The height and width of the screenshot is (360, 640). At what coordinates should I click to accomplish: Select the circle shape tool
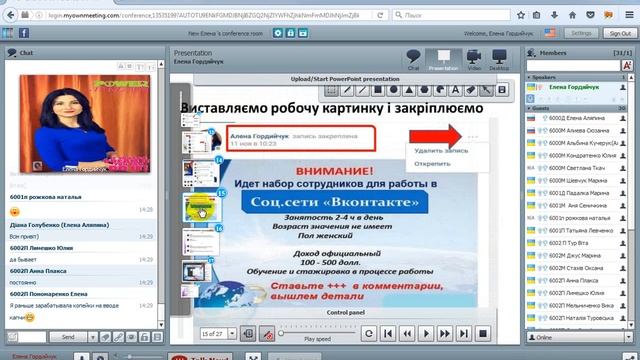[393, 90]
